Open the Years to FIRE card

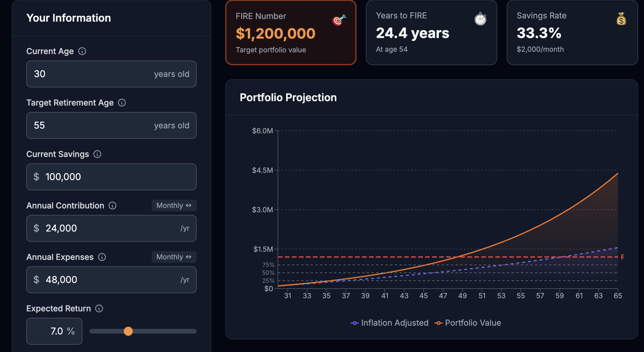coord(432,33)
